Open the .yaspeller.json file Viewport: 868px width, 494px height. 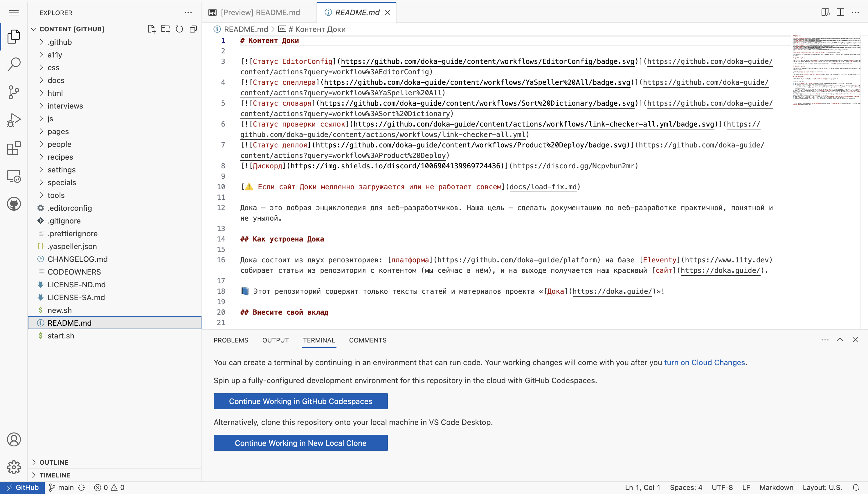[x=115, y=246]
